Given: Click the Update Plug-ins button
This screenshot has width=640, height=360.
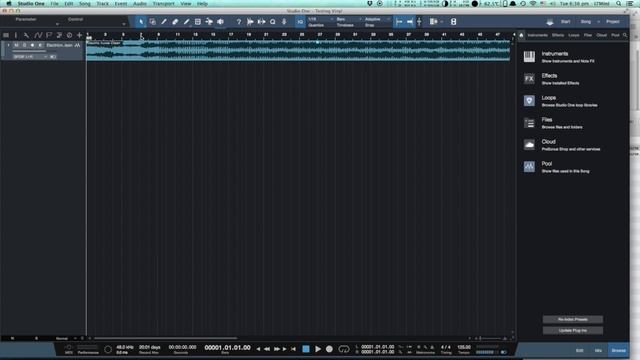Looking at the screenshot, I should pyautogui.click(x=573, y=331).
